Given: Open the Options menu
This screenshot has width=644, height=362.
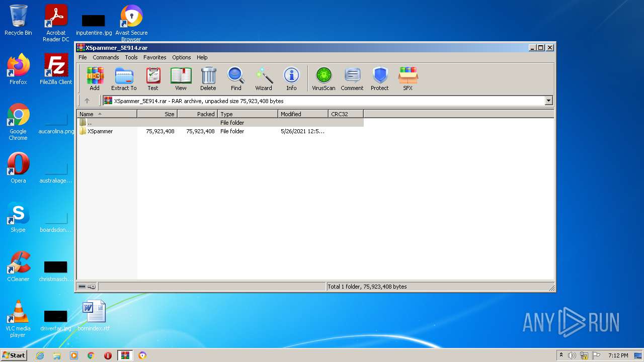Looking at the screenshot, I should pos(182,57).
